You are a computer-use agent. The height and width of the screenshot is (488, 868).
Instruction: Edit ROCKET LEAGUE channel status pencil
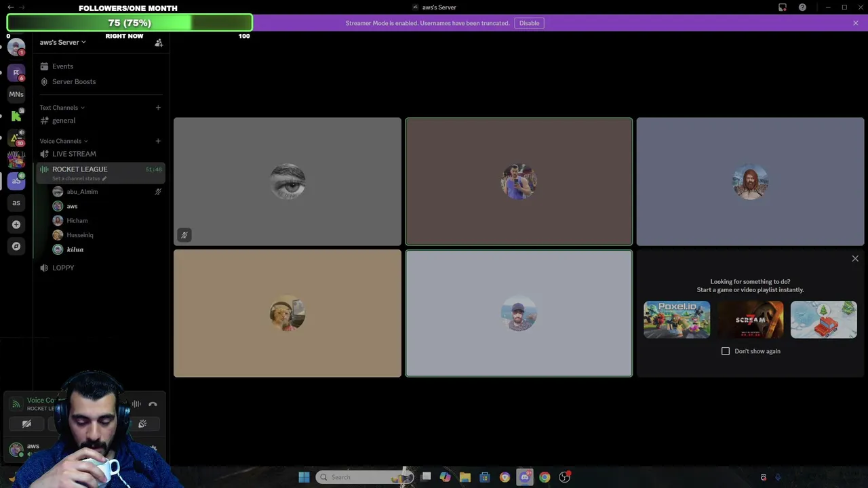(x=104, y=178)
